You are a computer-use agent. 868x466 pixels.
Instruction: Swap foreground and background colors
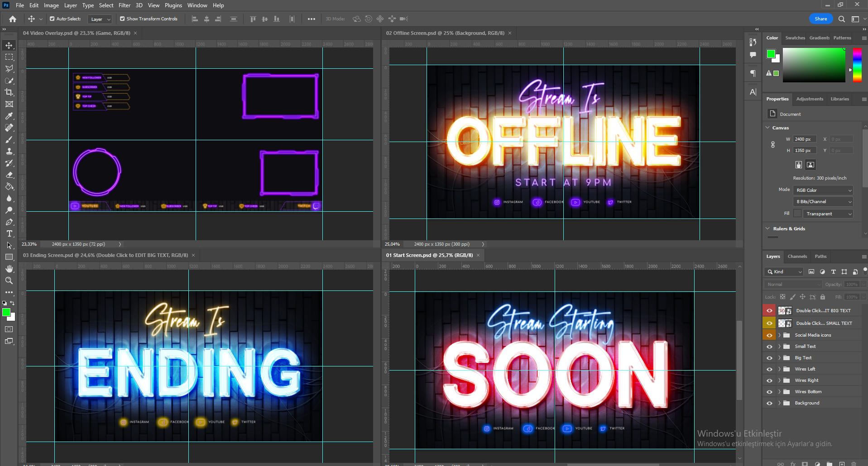12,303
